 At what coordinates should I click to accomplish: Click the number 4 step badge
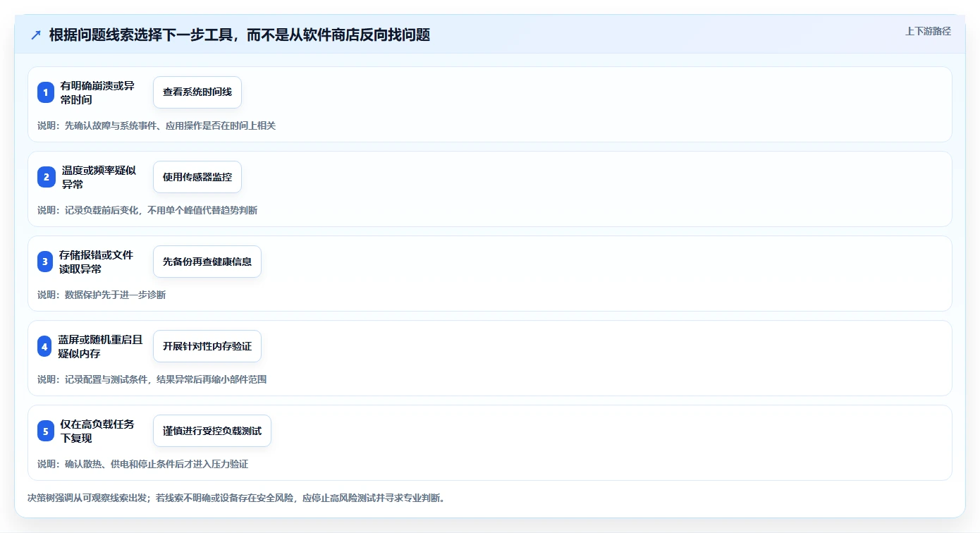46,346
